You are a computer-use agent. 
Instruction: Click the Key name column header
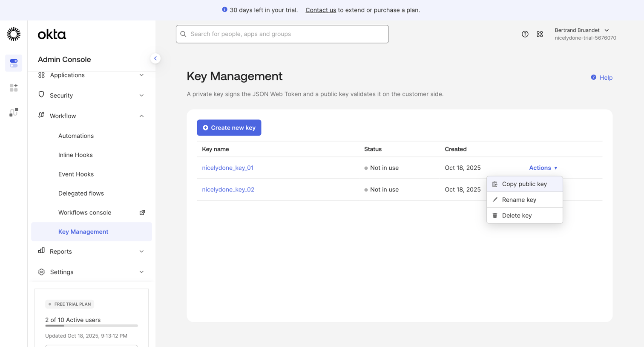click(x=216, y=149)
